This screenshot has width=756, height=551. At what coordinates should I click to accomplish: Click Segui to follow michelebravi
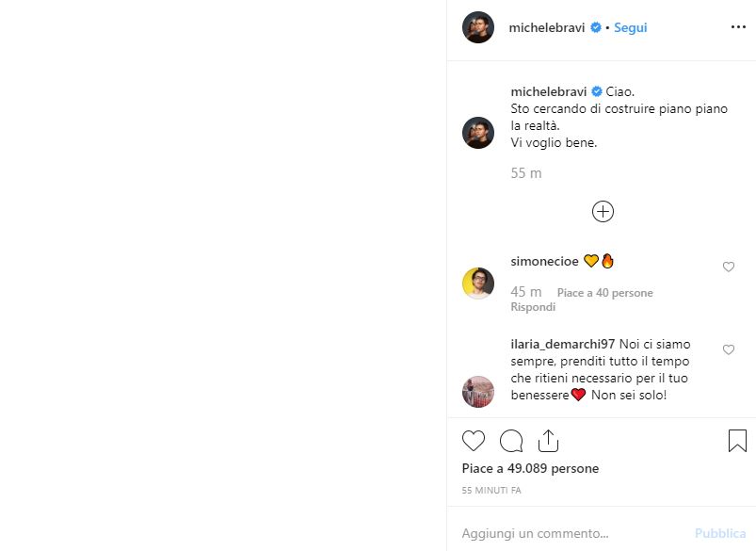(630, 28)
